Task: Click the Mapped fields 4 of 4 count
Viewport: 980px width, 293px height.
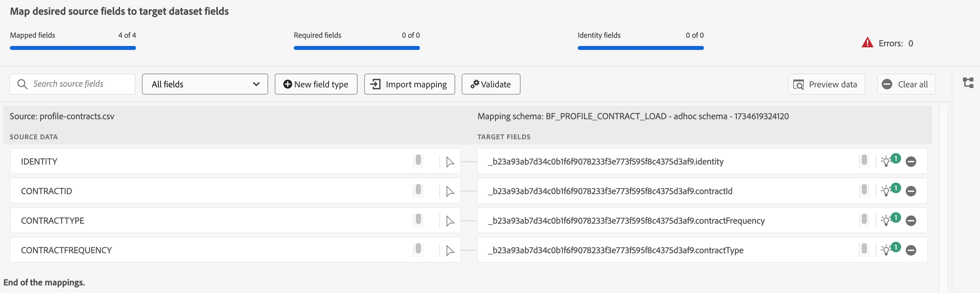Action: coord(127,35)
